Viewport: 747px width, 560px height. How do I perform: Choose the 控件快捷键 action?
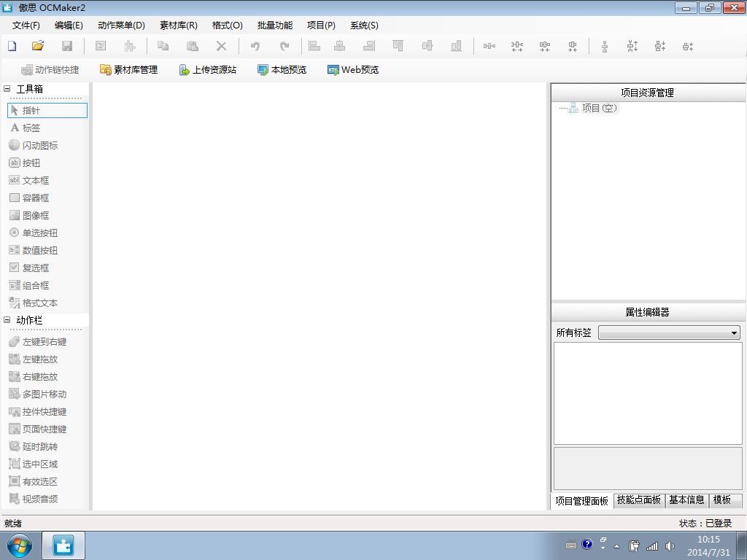click(38, 412)
